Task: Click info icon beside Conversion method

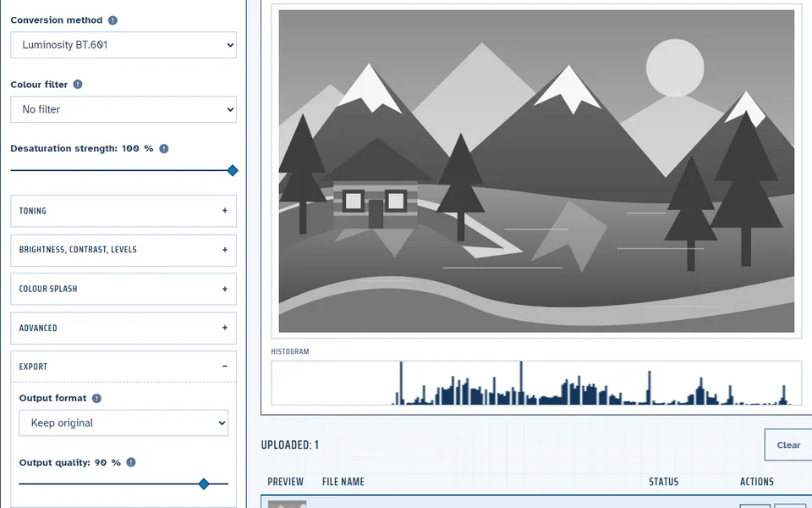Action: click(112, 20)
